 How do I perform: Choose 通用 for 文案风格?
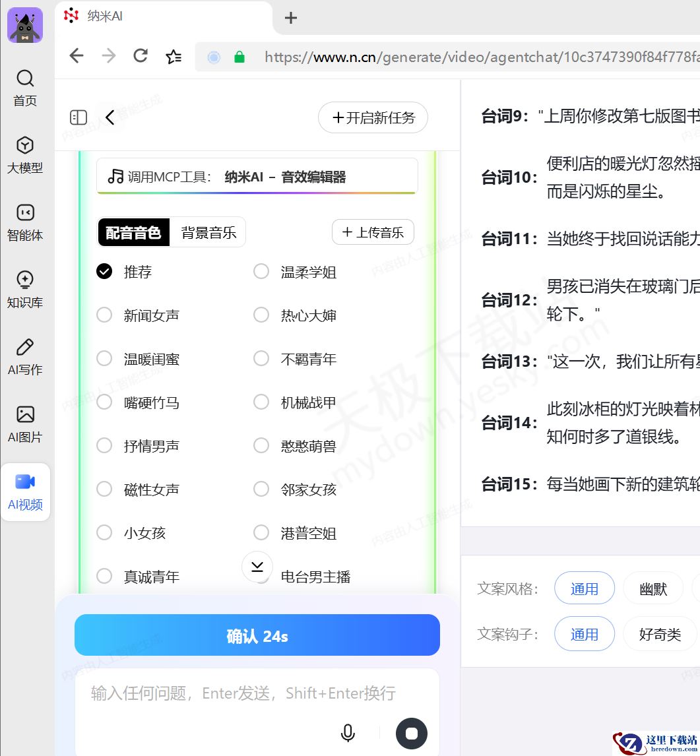click(585, 588)
